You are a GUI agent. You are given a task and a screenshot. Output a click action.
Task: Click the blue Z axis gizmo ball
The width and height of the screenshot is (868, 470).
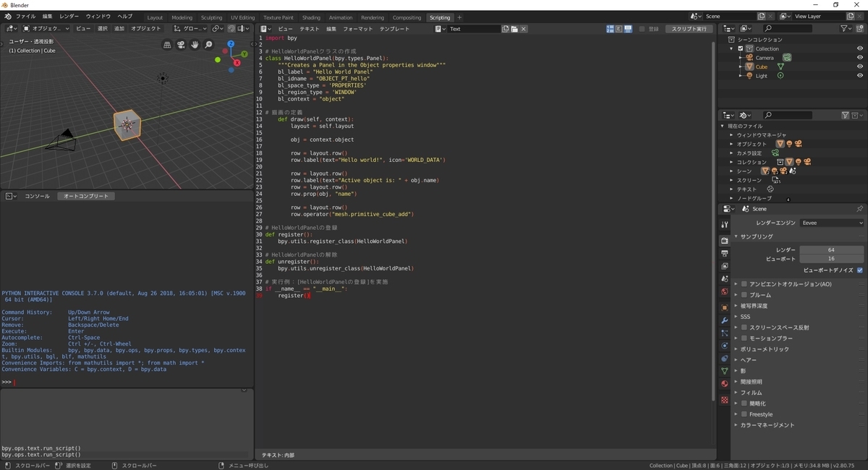(231, 44)
